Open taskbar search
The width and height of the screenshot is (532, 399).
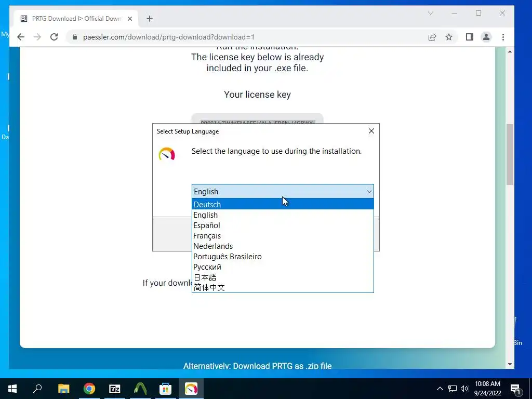coord(37,389)
